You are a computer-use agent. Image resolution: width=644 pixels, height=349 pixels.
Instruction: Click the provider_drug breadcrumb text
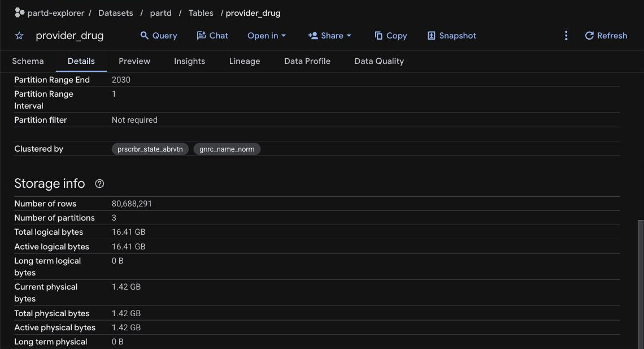pyautogui.click(x=253, y=13)
